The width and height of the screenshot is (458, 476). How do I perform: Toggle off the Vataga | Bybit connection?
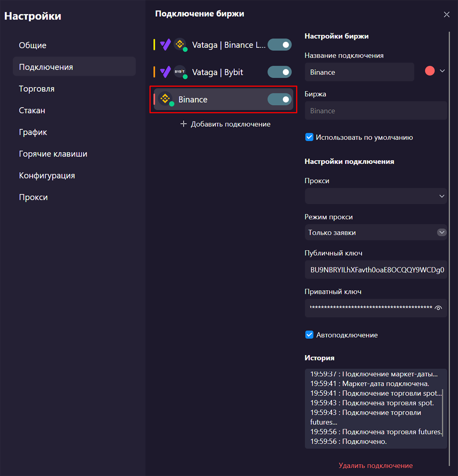[280, 72]
